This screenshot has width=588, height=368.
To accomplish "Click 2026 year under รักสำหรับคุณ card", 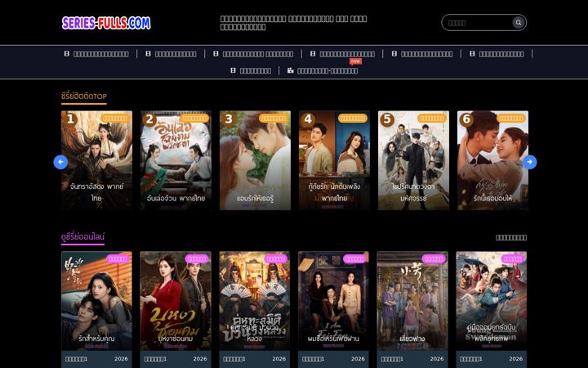I will [121, 359].
